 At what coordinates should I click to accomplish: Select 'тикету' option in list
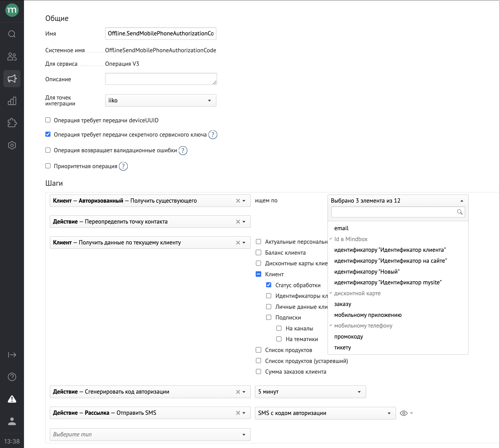tap(398, 347)
